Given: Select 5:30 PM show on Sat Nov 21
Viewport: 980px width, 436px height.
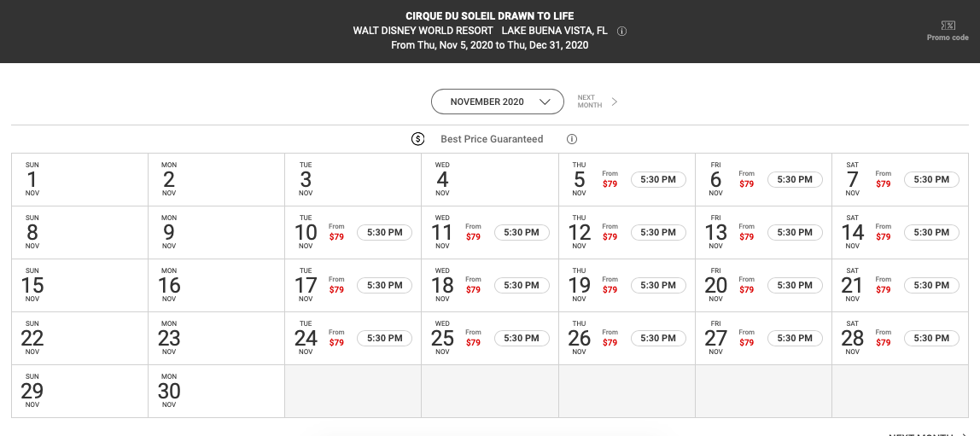Looking at the screenshot, I should pos(931,286).
